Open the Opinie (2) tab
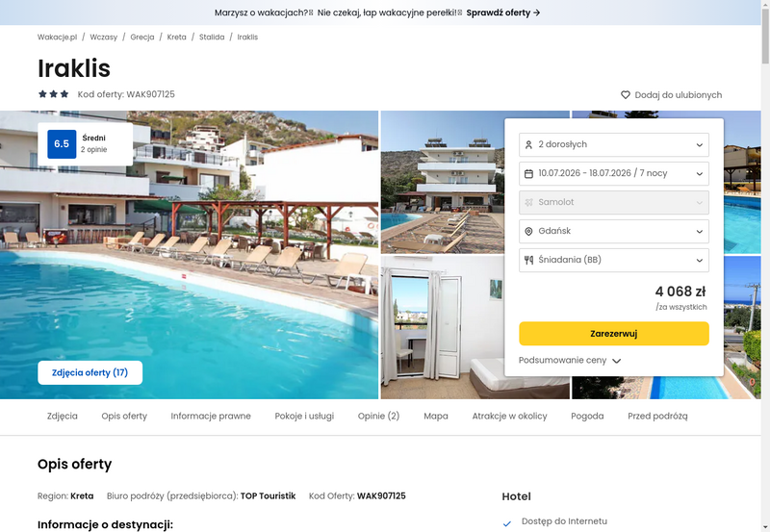Viewport: 770px width, 532px height. [x=378, y=417]
